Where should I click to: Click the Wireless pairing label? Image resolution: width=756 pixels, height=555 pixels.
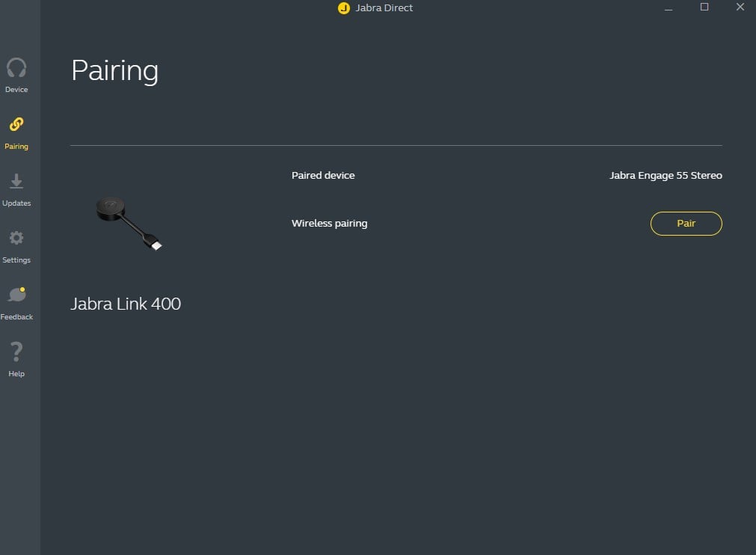click(329, 224)
